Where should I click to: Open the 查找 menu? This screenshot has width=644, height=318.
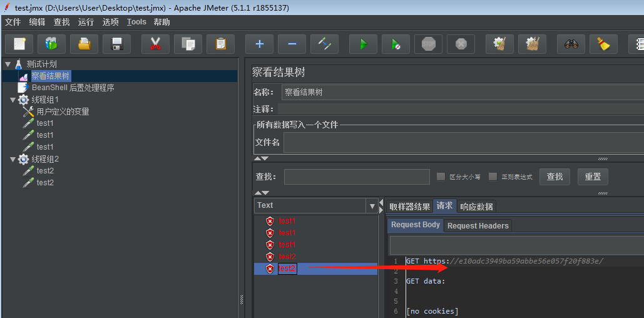pos(61,22)
